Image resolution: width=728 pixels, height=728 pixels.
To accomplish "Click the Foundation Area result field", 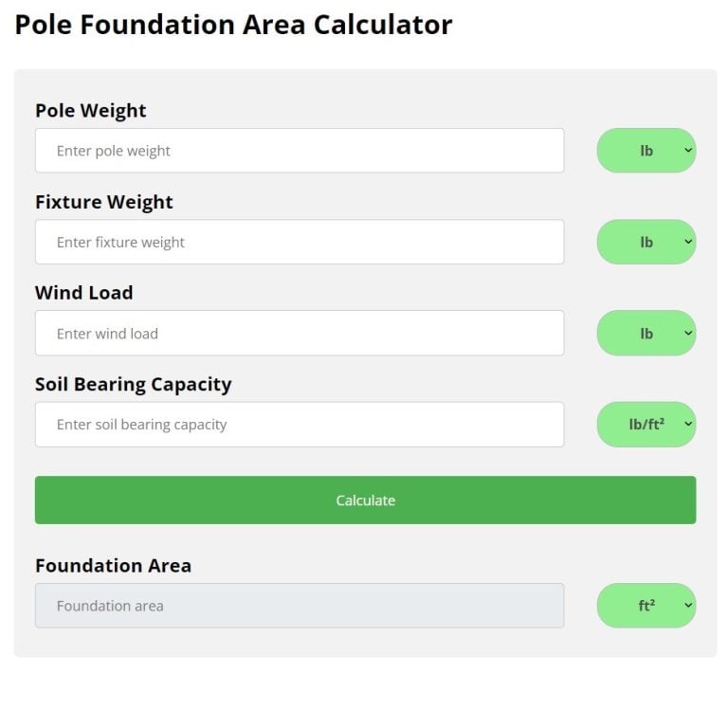I will point(299,606).
